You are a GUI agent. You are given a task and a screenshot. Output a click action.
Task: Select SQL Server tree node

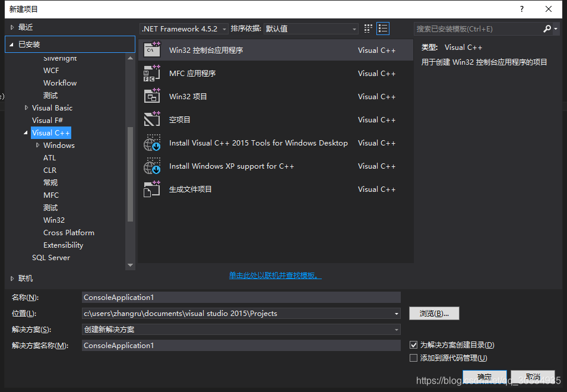(x=51, y=258)
